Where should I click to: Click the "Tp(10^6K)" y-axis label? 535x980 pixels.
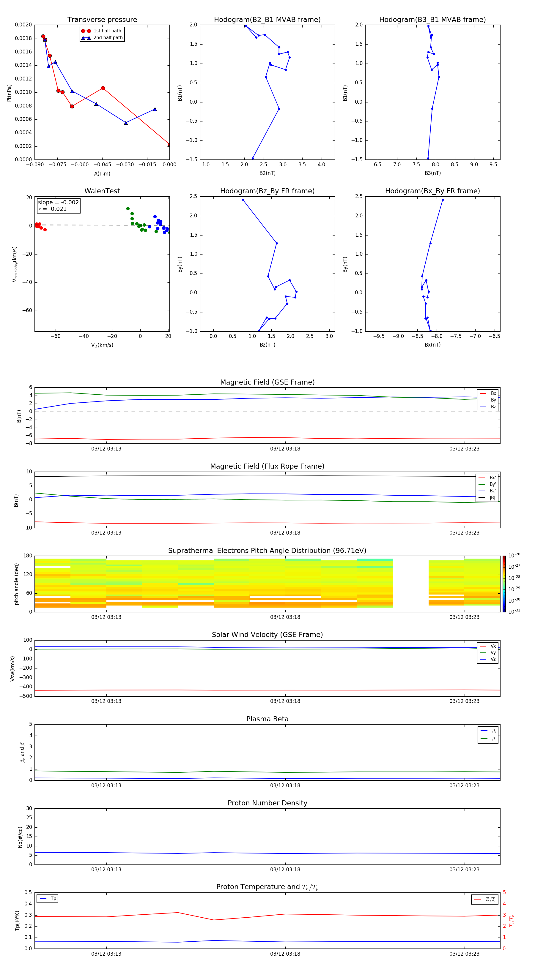click(x=17, y=921)
